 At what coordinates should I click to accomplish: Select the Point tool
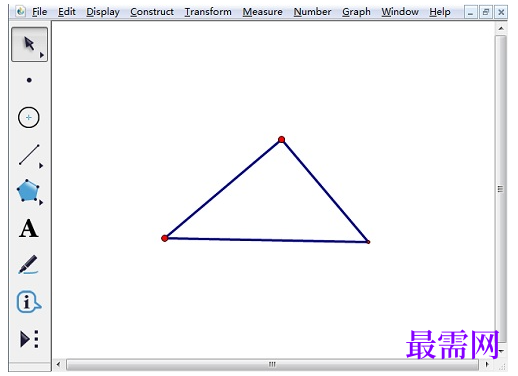[29, 80]
